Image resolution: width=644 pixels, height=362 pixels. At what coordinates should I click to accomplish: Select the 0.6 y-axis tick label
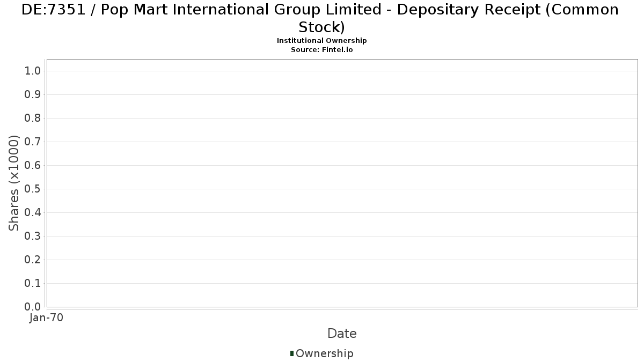point(33,166)
